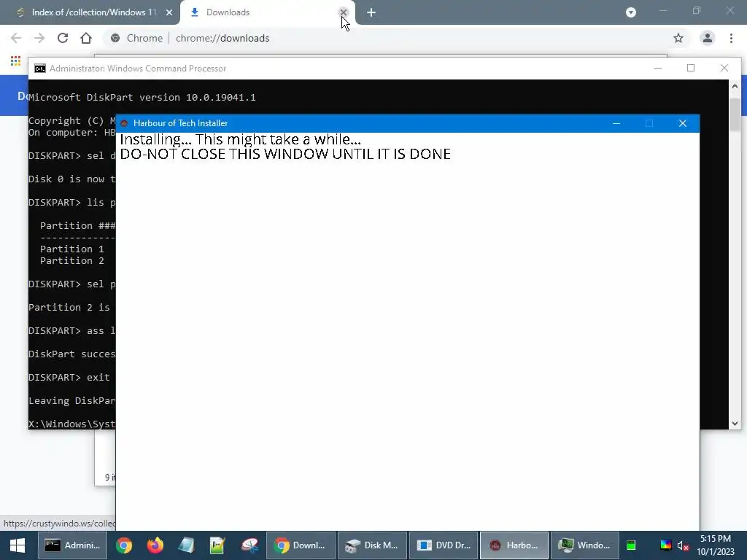Image resolution: width=747 pixels, height=560 pixels.
Task: Switch to the Disk Management taskbar button
Action: [372, 545]
